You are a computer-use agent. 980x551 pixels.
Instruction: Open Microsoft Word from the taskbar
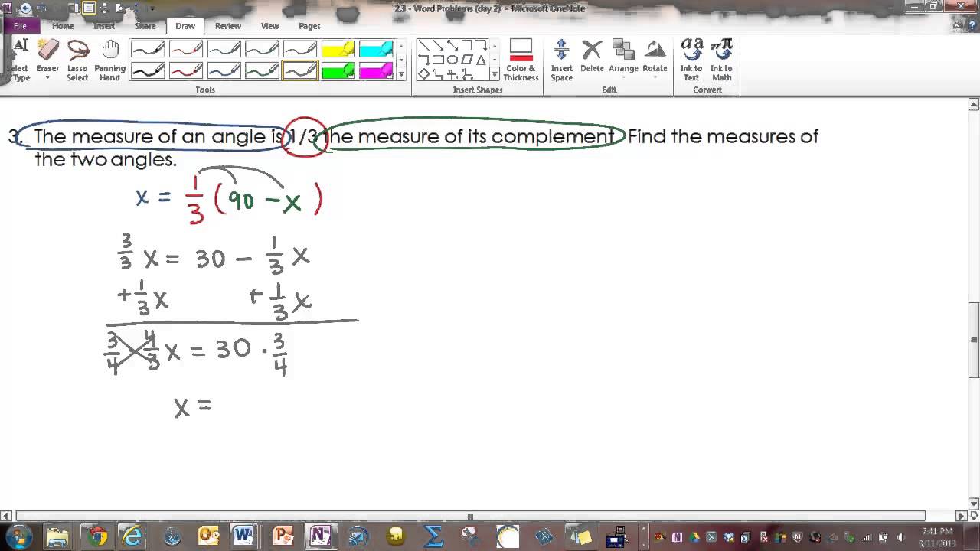pos(244,536)
